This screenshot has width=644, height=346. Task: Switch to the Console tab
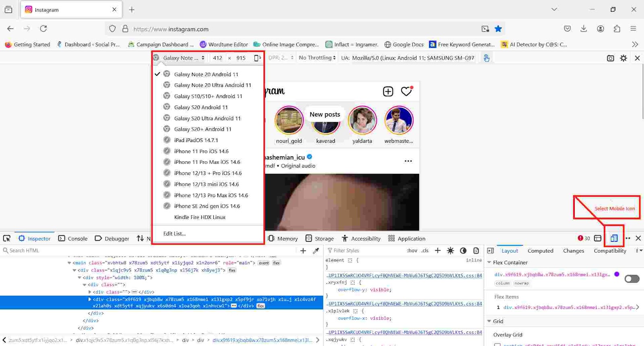73,238
